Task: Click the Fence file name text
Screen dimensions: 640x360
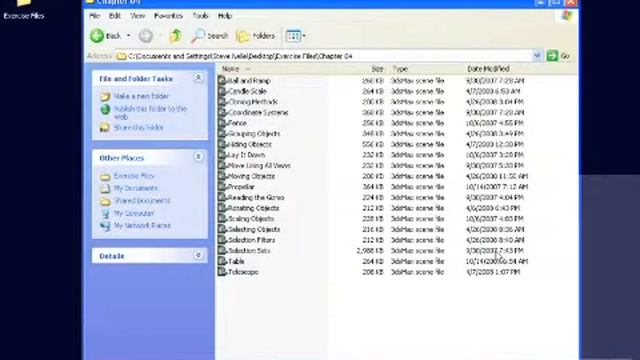Action: point(237,123)
